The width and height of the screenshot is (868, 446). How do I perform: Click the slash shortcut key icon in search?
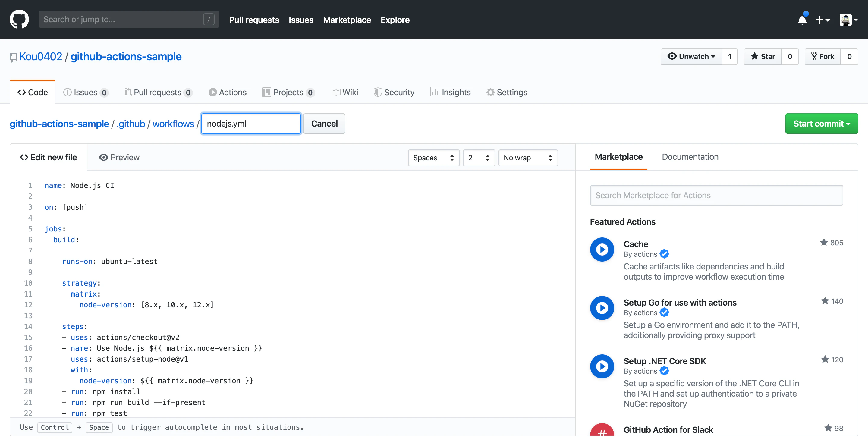(209, 19)
